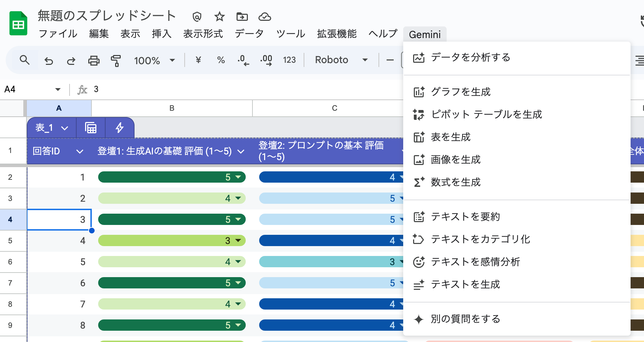644x342 pixels.
Task: Click the search in menus icon
Action: click(x=25, y=60)
